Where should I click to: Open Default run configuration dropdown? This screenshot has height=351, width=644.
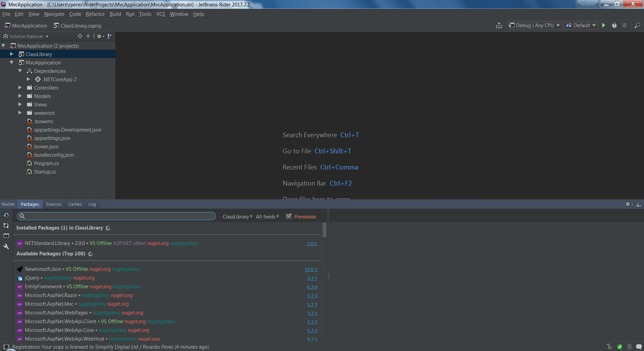pos(581,25)
